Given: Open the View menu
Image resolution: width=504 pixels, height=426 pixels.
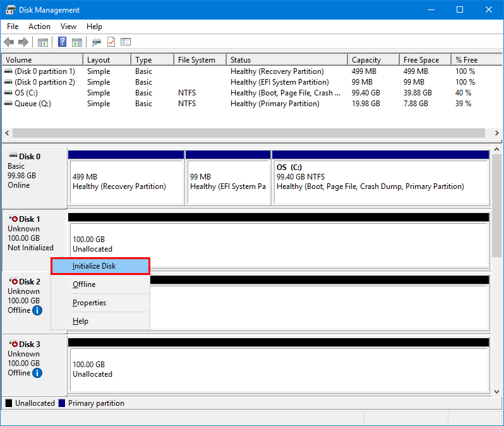Looking at the screenshot, I should (x=68, y=27).
